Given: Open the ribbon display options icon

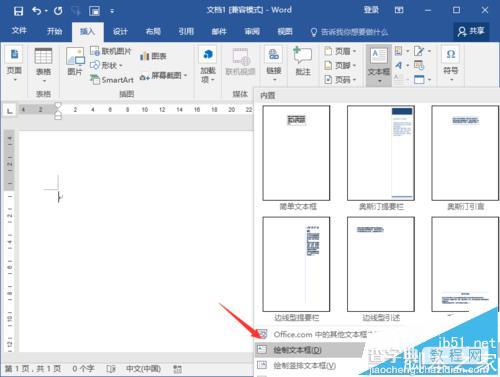Looking at the screenshot, I should coord(399,10).
